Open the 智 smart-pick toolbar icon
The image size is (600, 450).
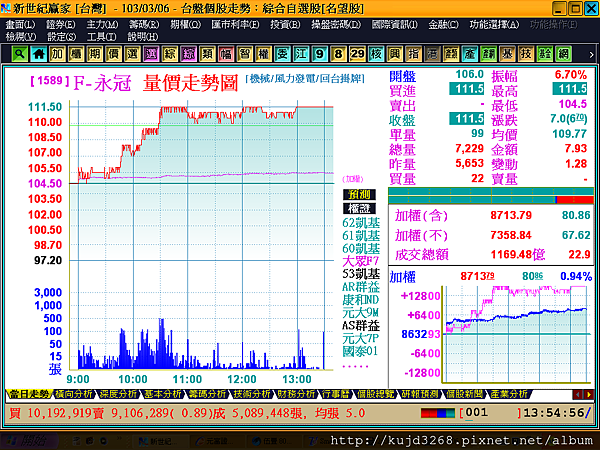[x=245, y=54]
